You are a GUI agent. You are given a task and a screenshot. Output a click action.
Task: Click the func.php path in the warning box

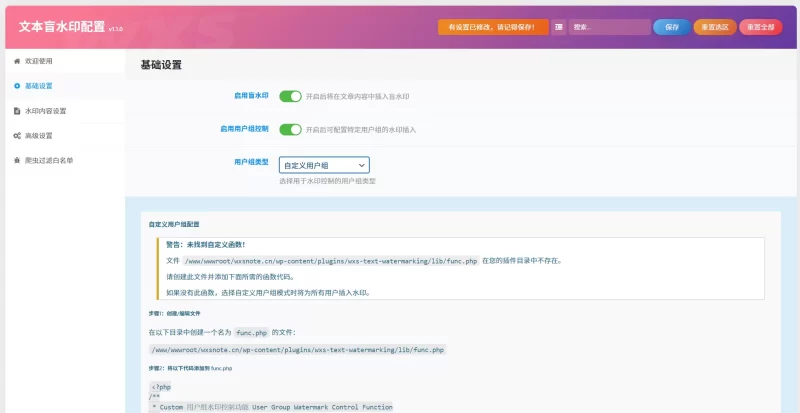point(331,261)
